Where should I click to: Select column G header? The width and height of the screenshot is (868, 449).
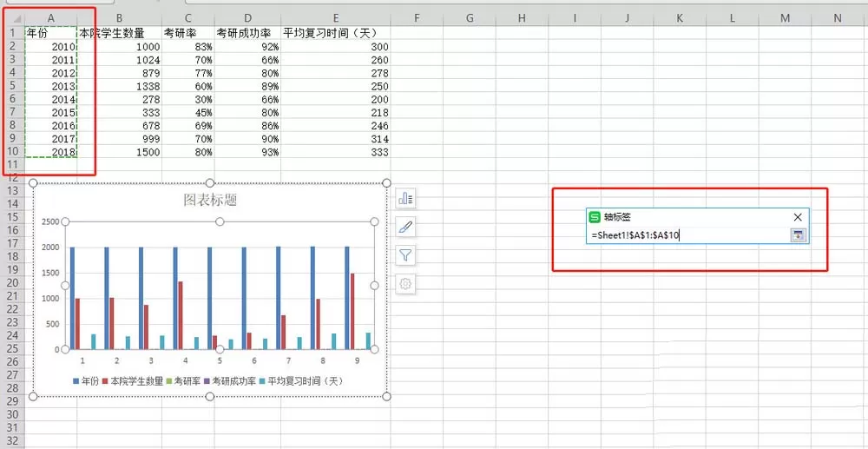[470, 19]
